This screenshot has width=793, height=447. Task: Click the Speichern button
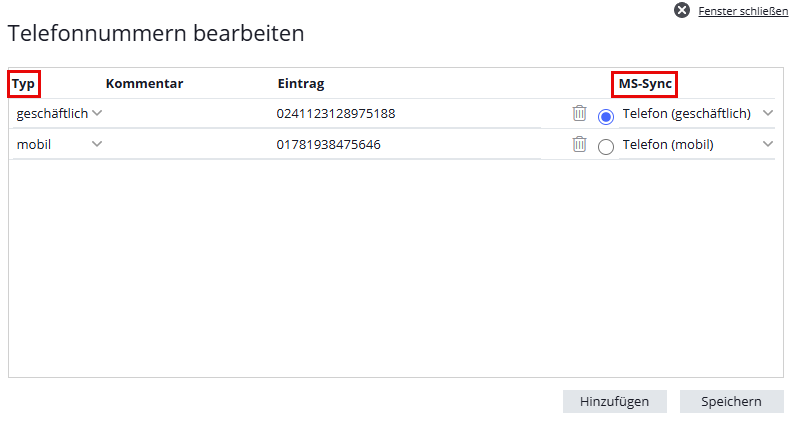(731, 401)
